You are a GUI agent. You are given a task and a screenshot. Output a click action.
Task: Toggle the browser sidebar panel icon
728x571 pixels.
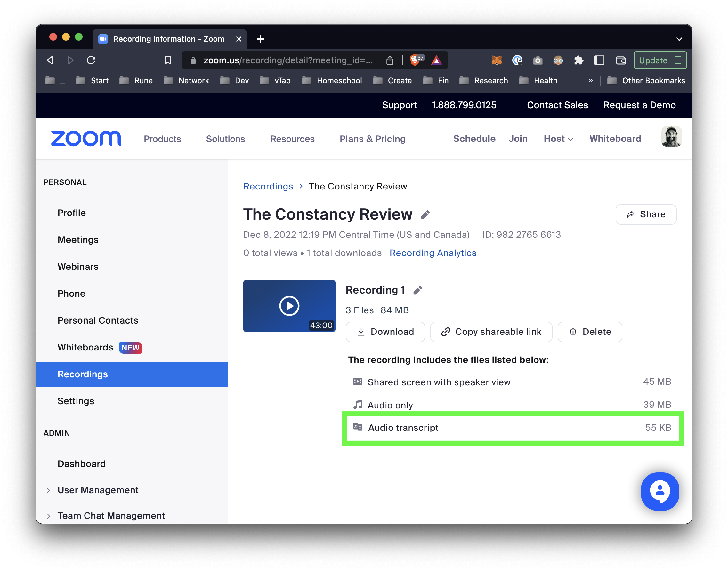click(x=599, y=60)
